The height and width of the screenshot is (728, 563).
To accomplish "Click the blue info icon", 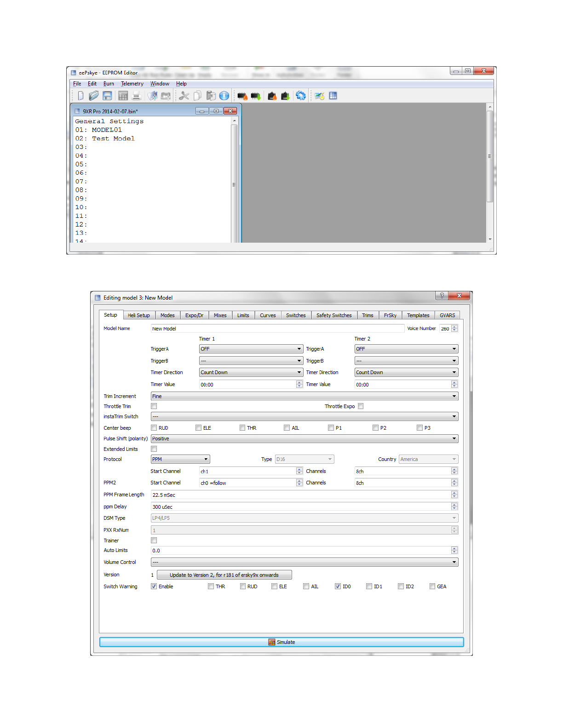I will 224,96.
